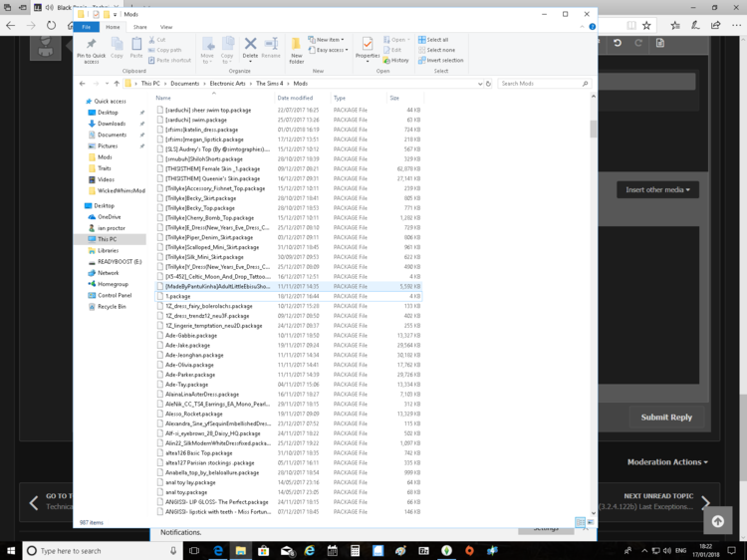Click the Copy ribbon icon

[x=117, y=48]
